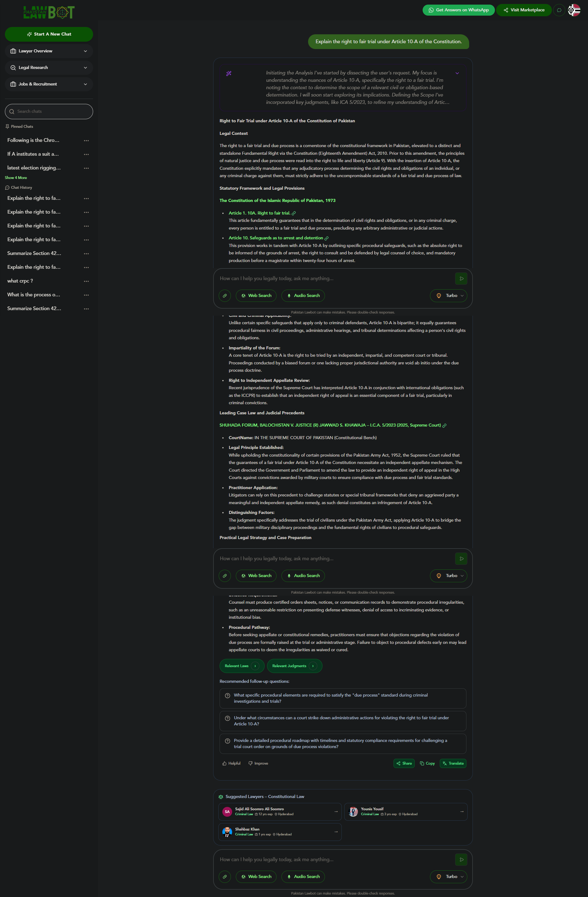This screenshot has height=897, width=588.
Task: Open Turbo mode dropdown below Suggested Lawyers section
Action: tap(449, 877)
